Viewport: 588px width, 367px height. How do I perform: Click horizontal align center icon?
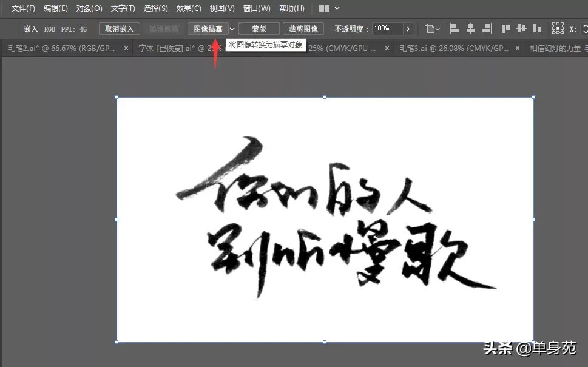(x=470, y=29)
